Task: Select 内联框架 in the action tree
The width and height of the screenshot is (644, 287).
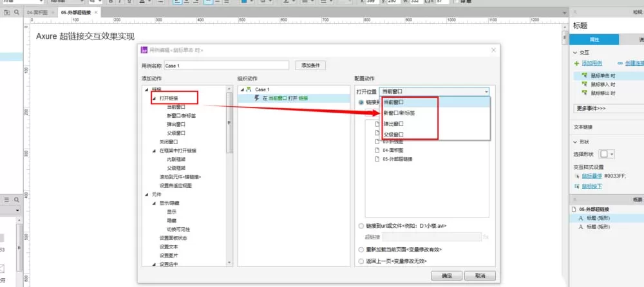Action: 176,160
